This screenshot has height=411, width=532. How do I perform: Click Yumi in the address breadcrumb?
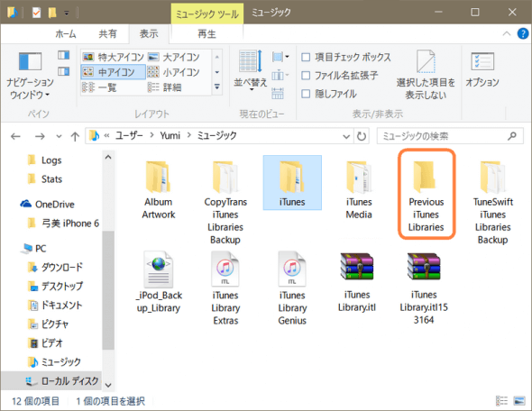[170, 135]
